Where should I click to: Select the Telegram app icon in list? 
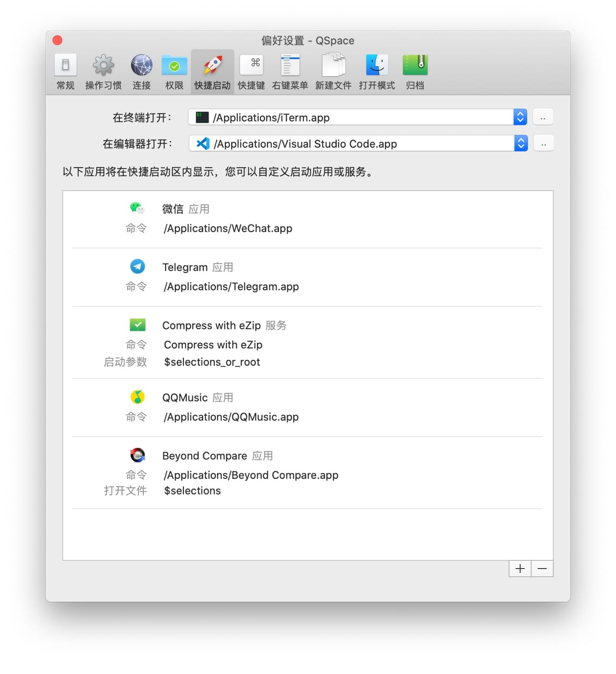tap(138, 266)
